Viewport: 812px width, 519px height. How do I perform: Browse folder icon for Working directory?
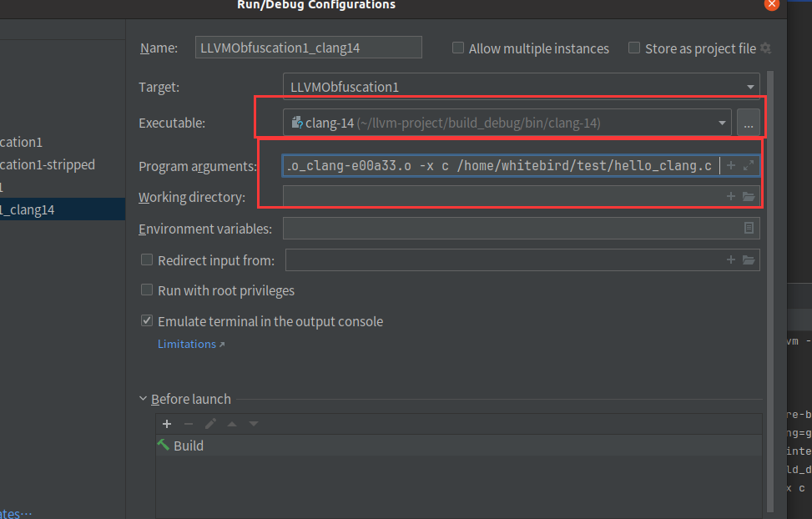(x=749, y=196)
